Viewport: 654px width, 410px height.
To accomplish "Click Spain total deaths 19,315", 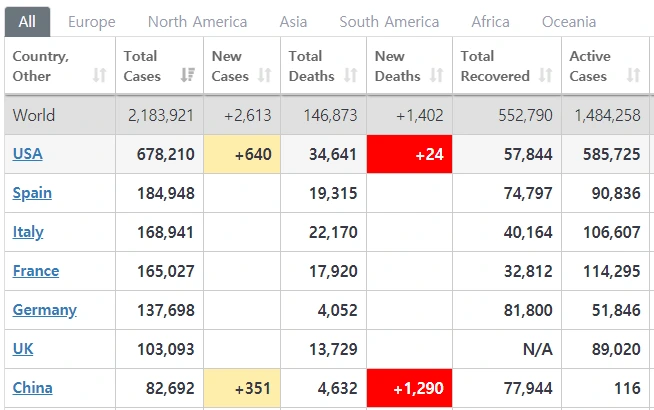I will 333,194.
